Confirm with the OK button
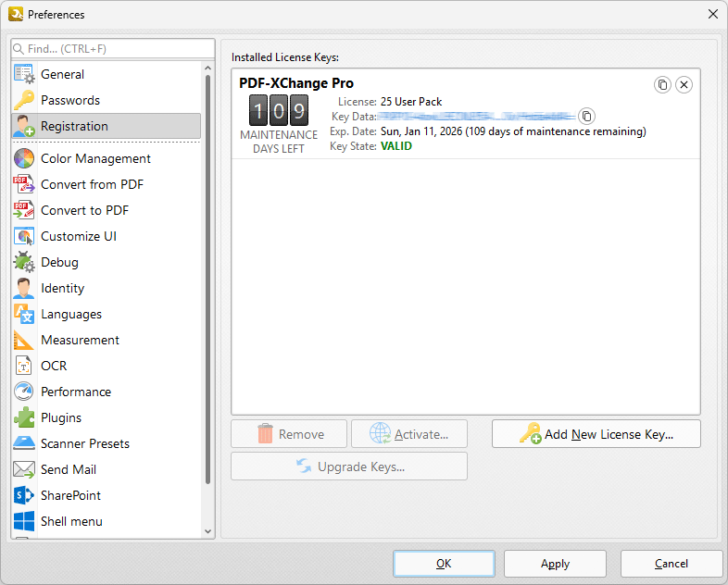This screenshot has width=728, height=585. [x=444, y=564]
